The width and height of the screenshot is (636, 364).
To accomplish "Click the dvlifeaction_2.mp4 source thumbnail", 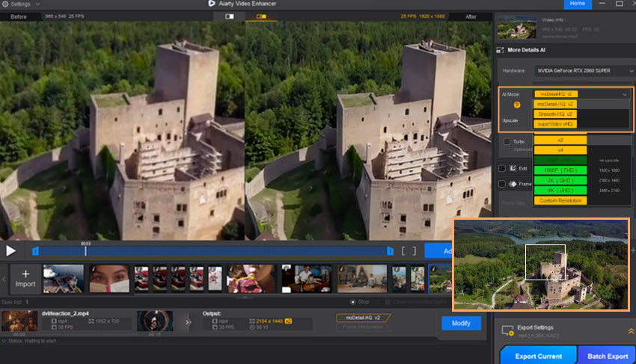I will pos(19,321).
